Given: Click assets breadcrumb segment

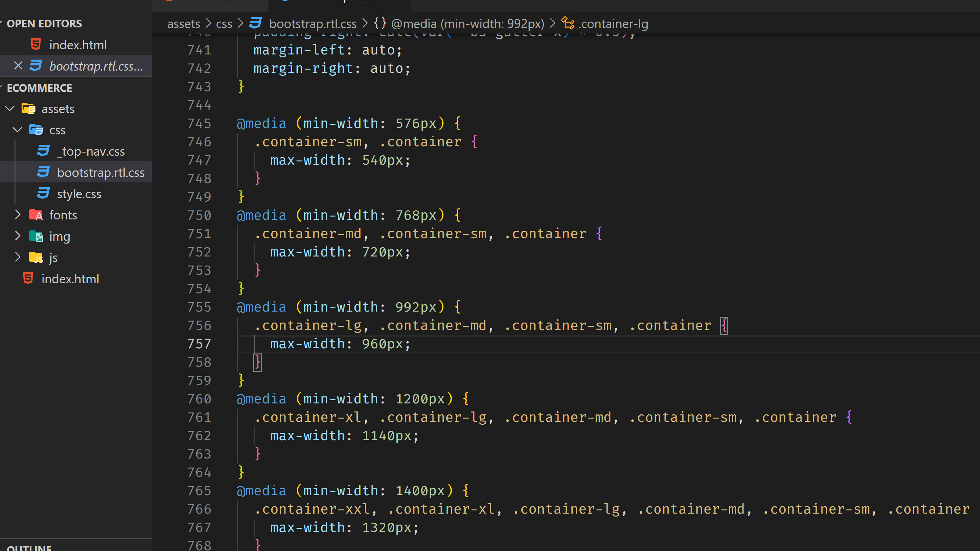Looking at the screenshot, I should [184, 24].
